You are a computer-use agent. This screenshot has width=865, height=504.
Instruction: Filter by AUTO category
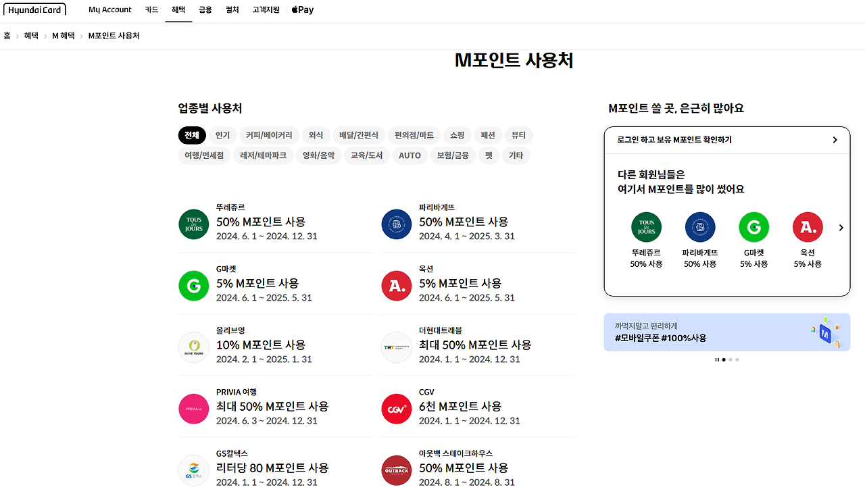[410, 155]
